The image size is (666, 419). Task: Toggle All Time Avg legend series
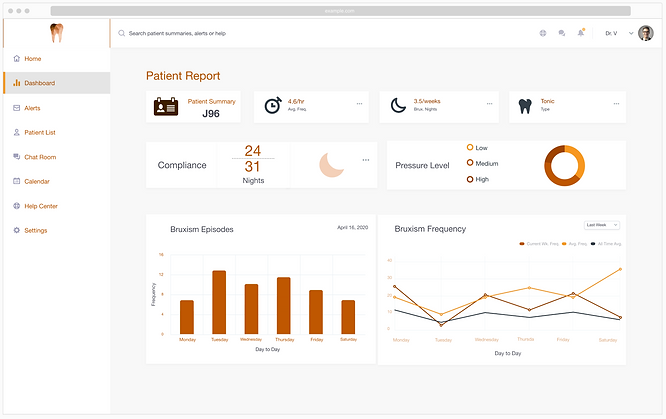pyautogui.click(x=606, y=243)
